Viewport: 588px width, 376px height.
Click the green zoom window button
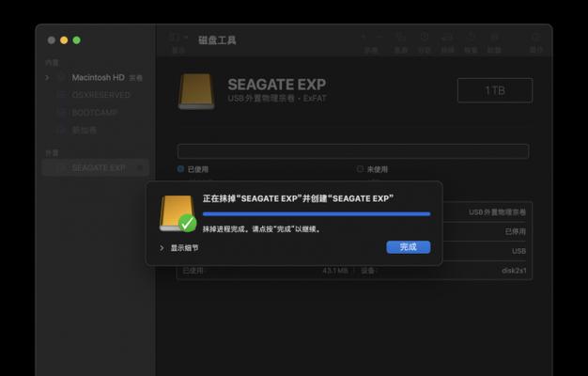[x=76, y=40]
